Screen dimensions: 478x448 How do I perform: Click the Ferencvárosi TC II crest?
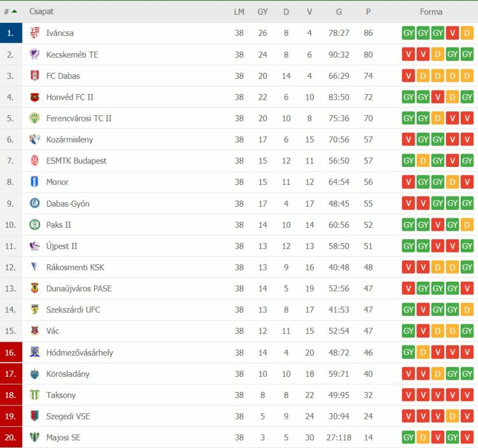tap(35, 118)
